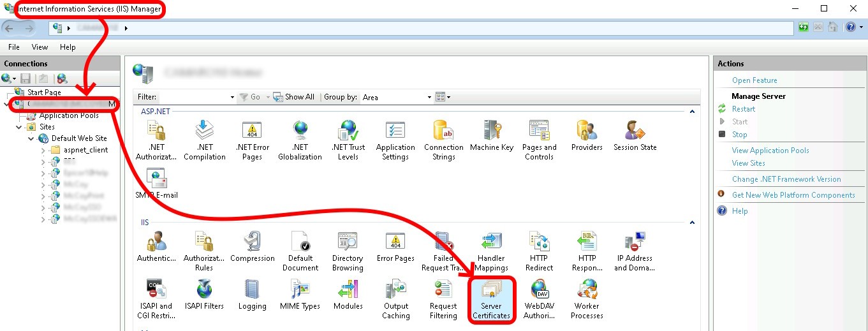This screenshot has height=331, width=868.
Task: Open the File menu
Action: (14, 47)
